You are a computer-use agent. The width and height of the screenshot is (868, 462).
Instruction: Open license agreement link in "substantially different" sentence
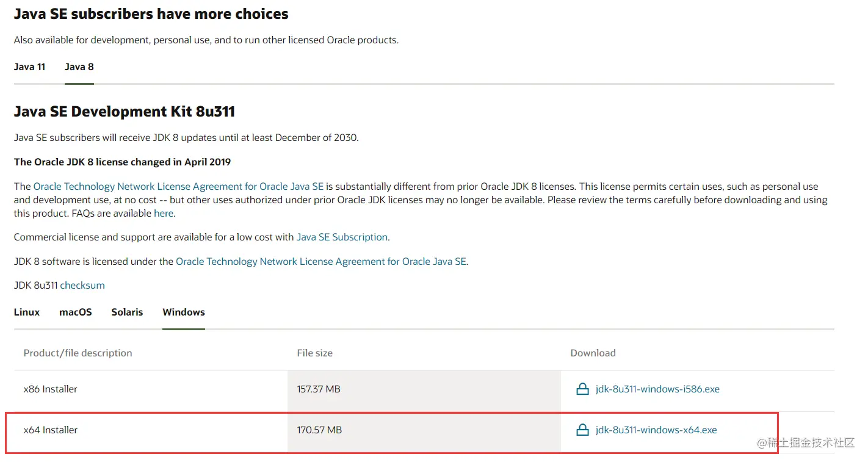[178, 187]
